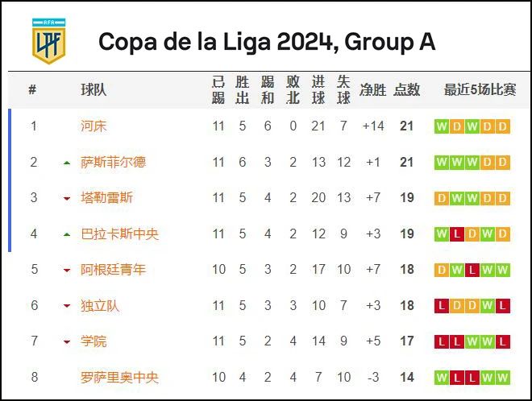Click the red L badge in 巴拉卡斯中央 row
The height and width of the screenshot is (401, 532).
click(x=457, y=234)
